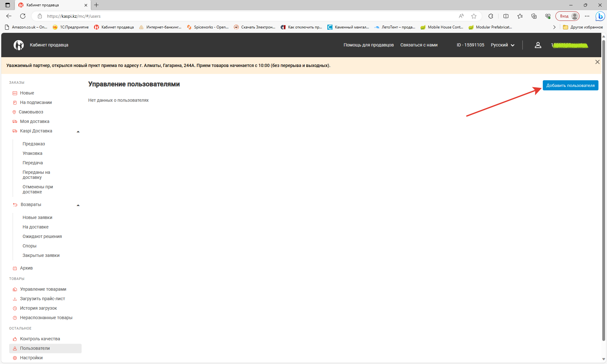
Task: Open browser extensions puzzle icon
Action: (491, 16)
